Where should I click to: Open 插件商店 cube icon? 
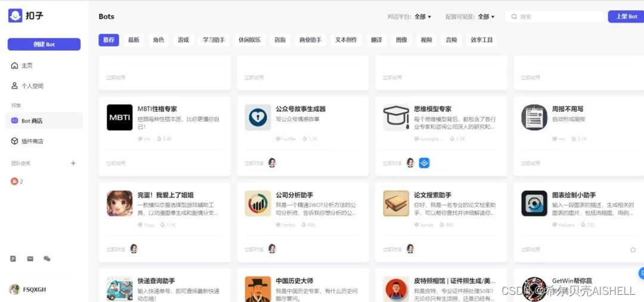pos(14,141)
